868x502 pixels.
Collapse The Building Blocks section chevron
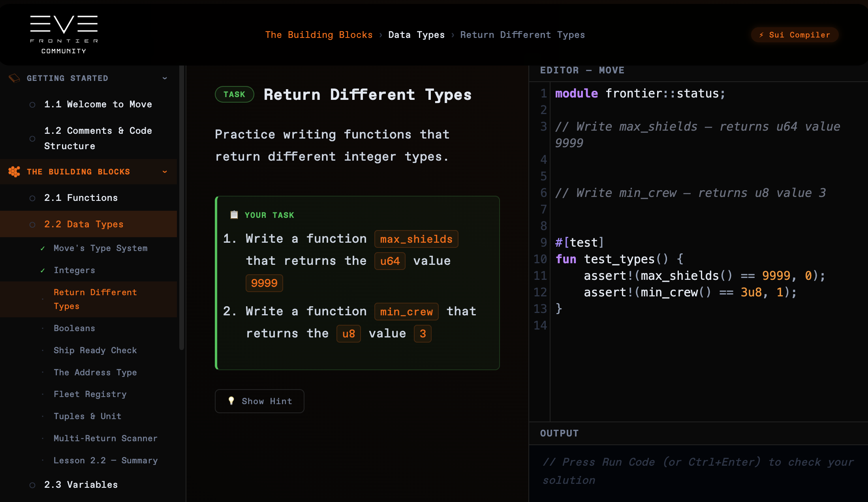pos(165,172)
